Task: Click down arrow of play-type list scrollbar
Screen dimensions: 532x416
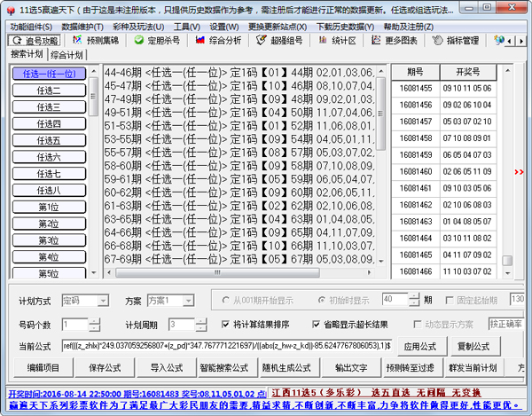Action: (94, 273)
